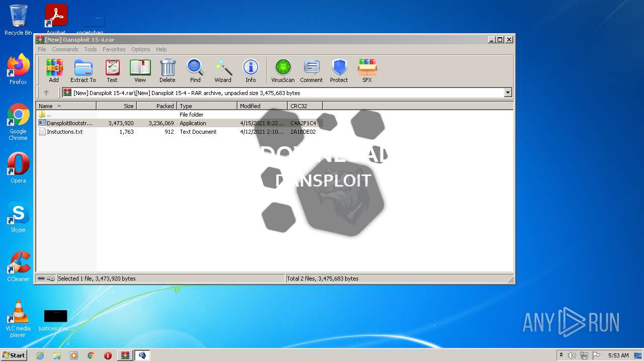
Task: Open the Tools menu
Action: pyautogui.click(x=91, y=49)
